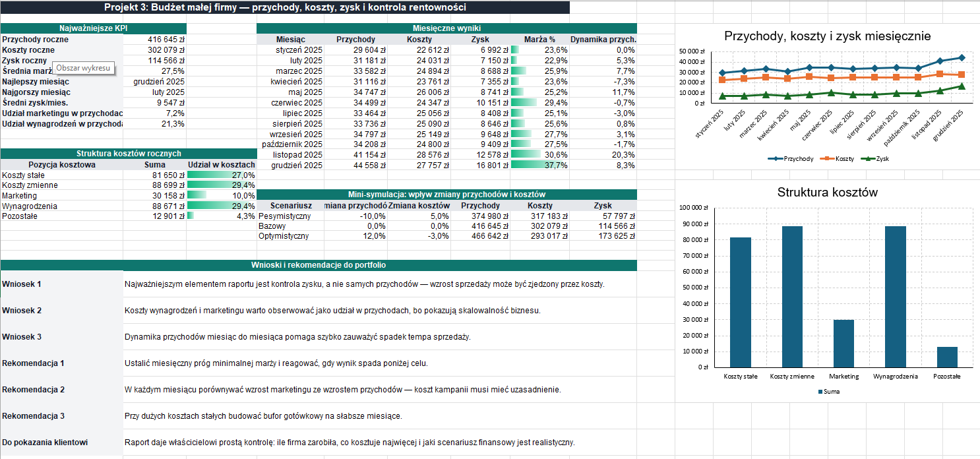
Task: Select the line chart title text
Action: point(827,36)
